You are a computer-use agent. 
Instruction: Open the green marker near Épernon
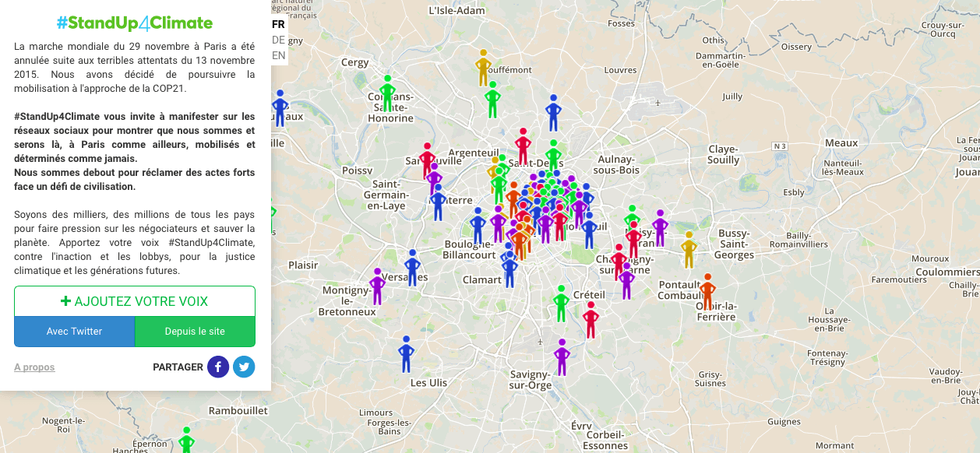[186, 441]
